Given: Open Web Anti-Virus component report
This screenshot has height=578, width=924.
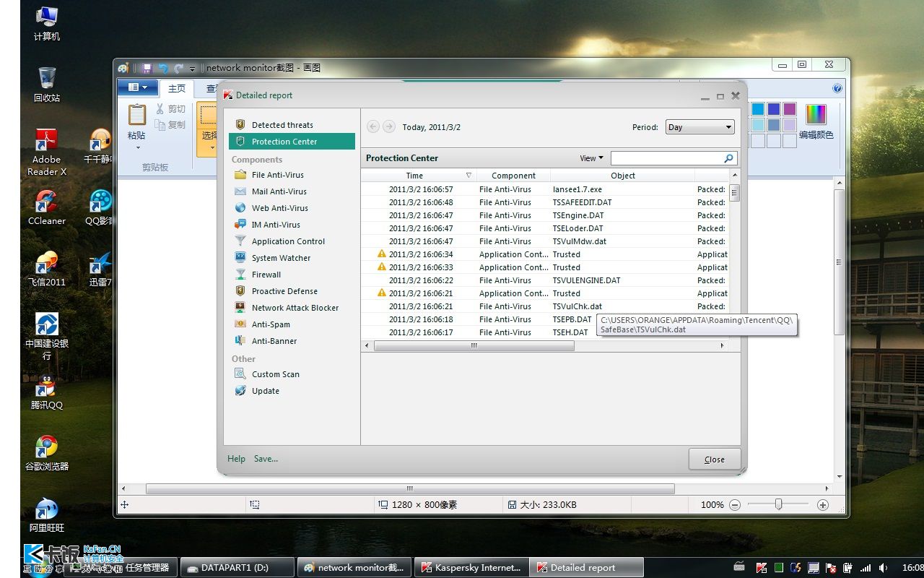Looking at the screenshot, I should (x=279, y=208).
